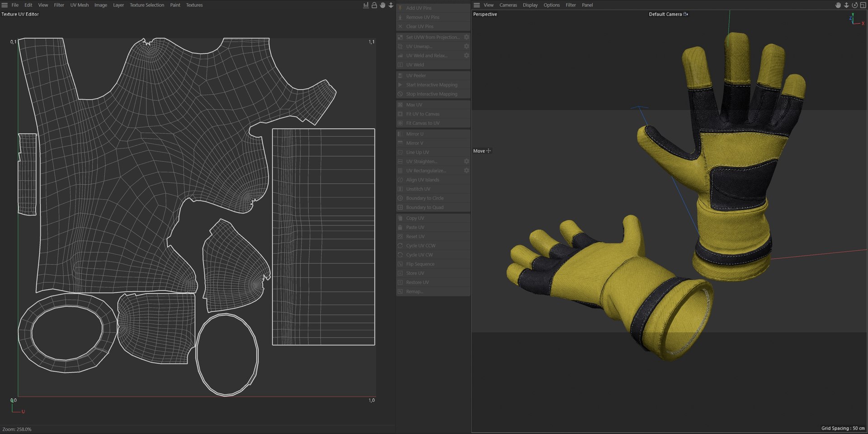Image resolution: width=868 pixels, height=434 pixels.
Task: Click Cycle UV CCW
Action: pyautogui.click(x=433, y=245)
